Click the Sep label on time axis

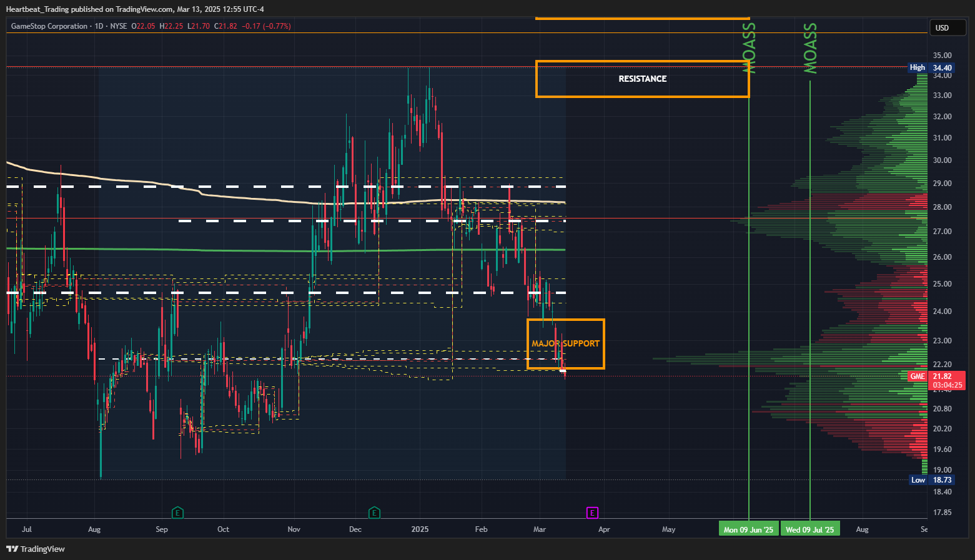point(162,529)
